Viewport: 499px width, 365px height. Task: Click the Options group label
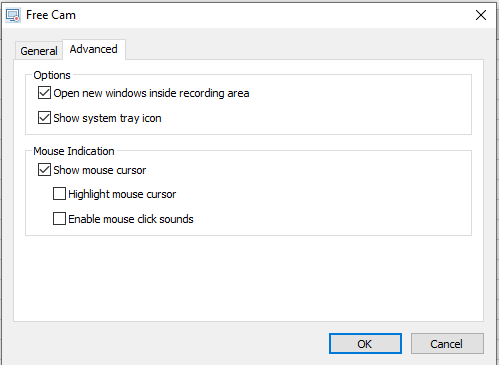(52, 75)
